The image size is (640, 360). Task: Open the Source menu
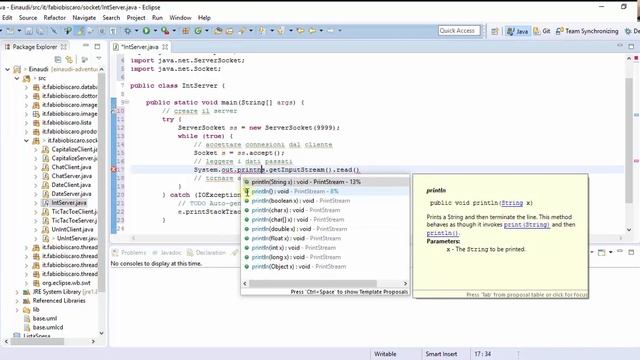28,18
